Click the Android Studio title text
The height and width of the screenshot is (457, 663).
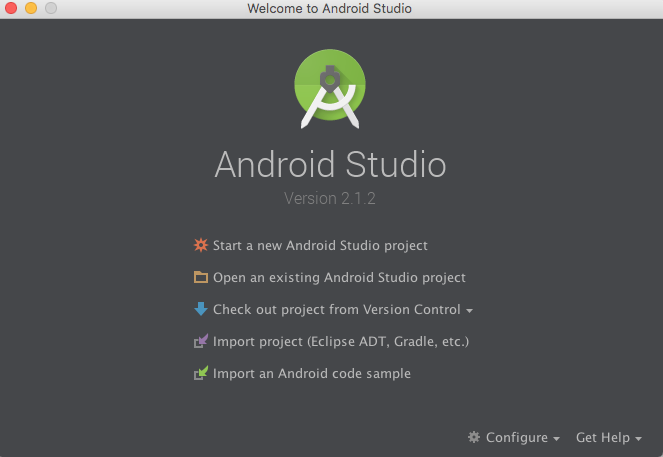330,164
